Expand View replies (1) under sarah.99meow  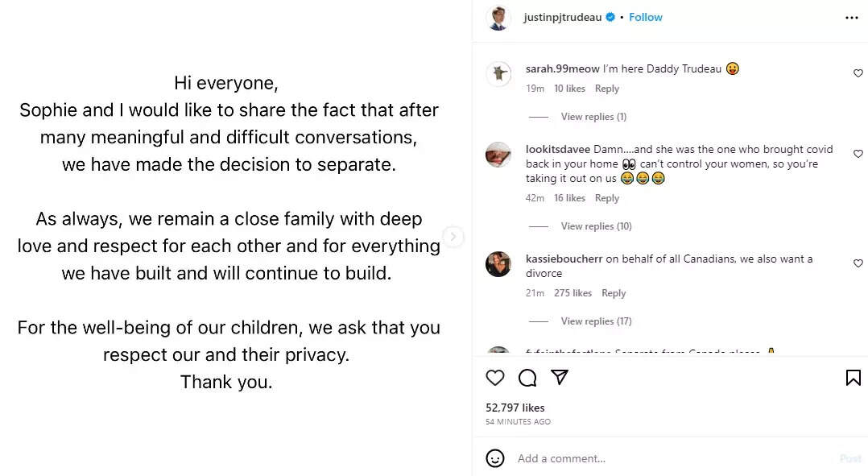593,117
